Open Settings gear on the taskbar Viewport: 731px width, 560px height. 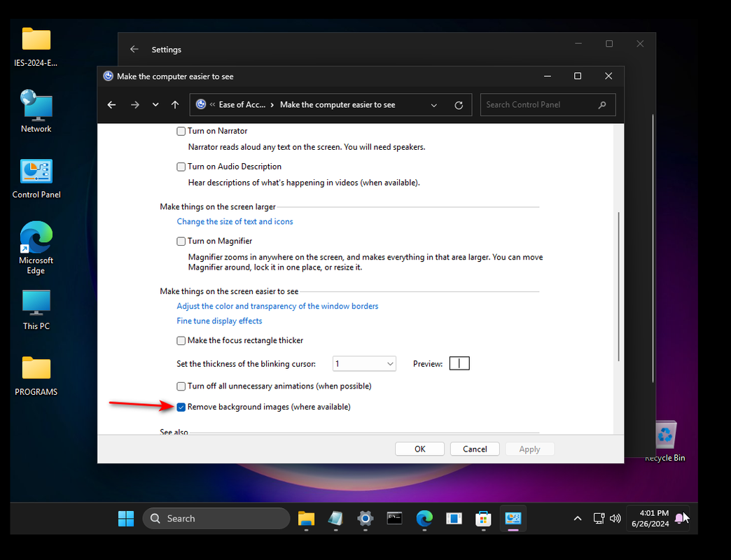coord(365,519)
